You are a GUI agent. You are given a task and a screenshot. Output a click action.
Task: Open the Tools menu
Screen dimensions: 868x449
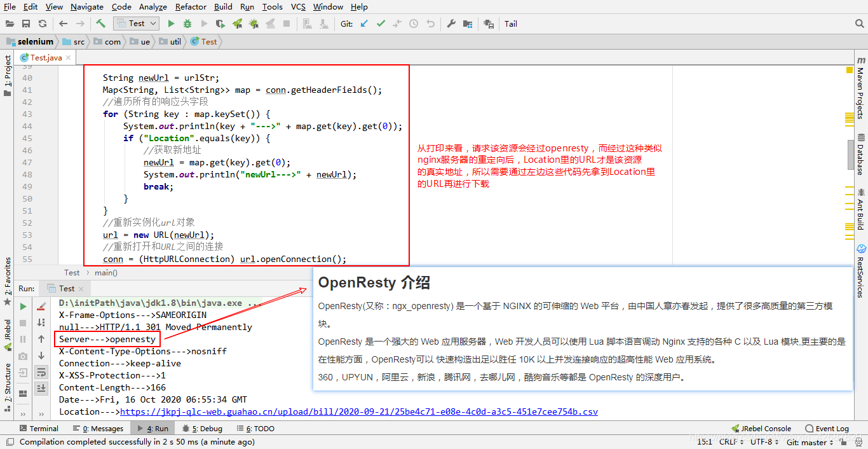coord(272,6)
